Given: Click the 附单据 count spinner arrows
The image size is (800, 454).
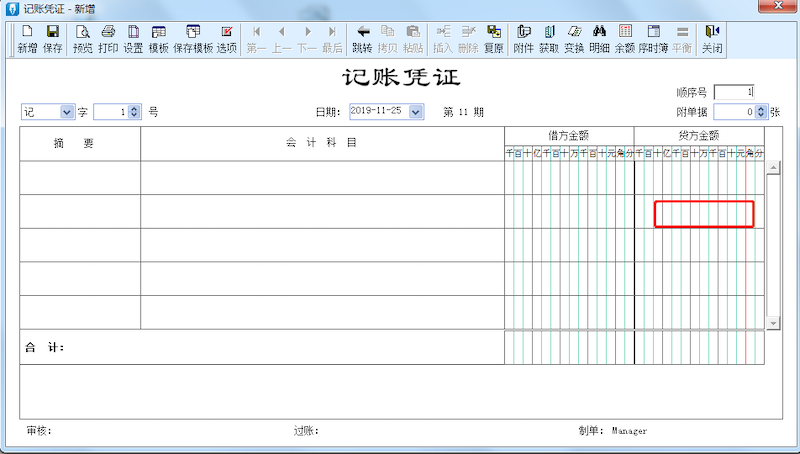Looking at the screenshot, I should (x=761, y=112).
